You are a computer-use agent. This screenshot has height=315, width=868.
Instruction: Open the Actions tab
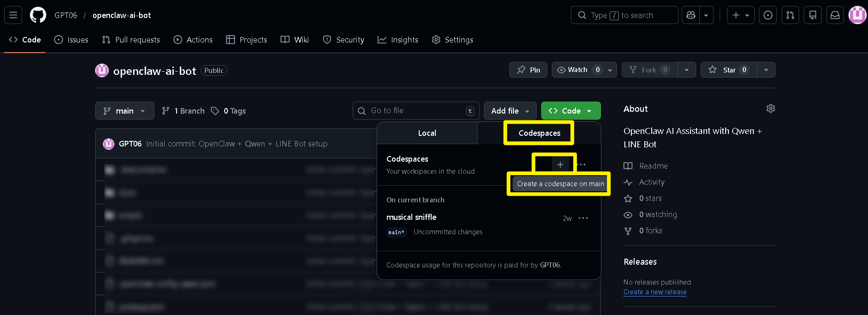point(193,40)
